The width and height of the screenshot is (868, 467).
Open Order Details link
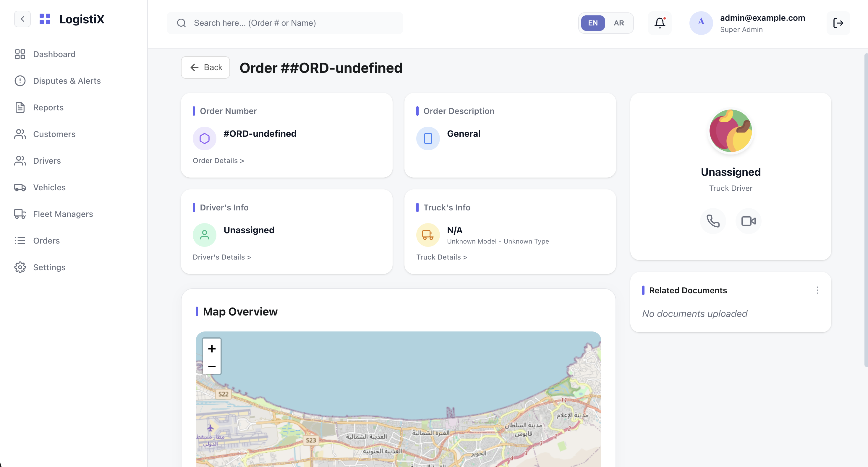218,161
